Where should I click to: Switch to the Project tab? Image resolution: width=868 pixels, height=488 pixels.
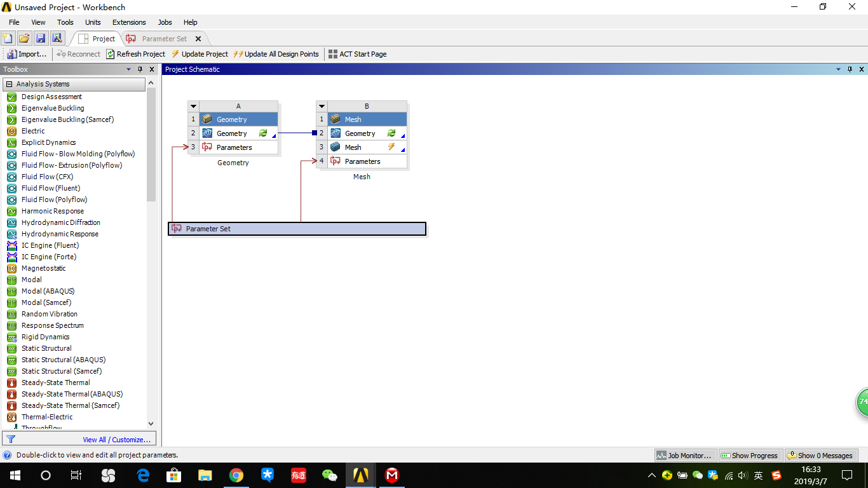click(97, 39)
